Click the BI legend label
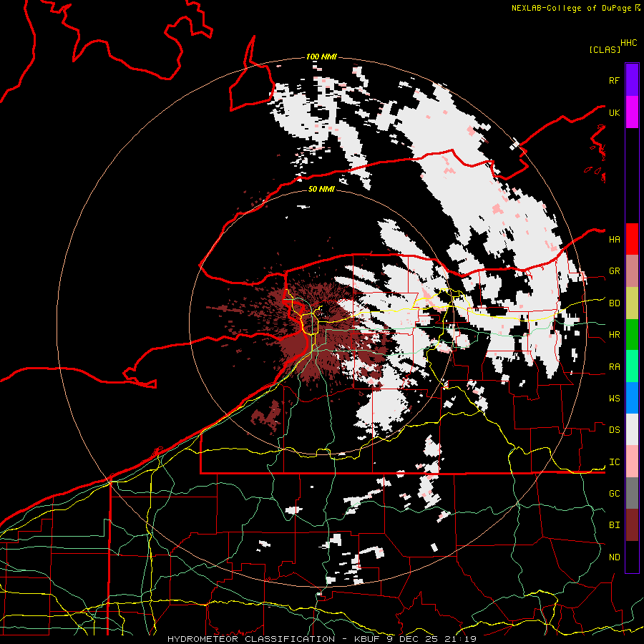 tap(615, 525)
